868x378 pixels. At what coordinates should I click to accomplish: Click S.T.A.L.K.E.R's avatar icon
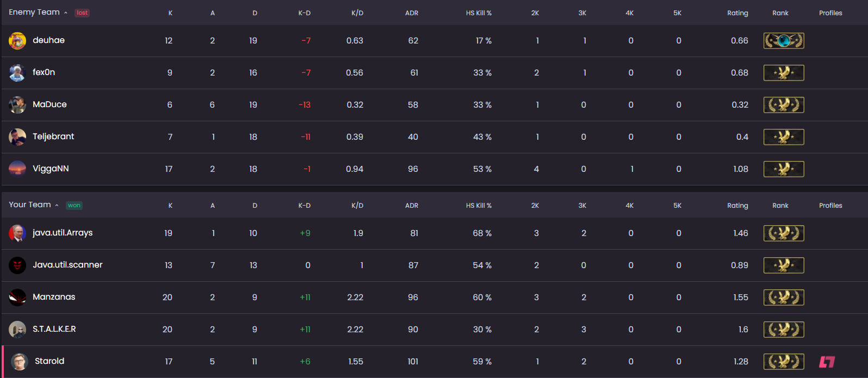(x=17, y=329)
